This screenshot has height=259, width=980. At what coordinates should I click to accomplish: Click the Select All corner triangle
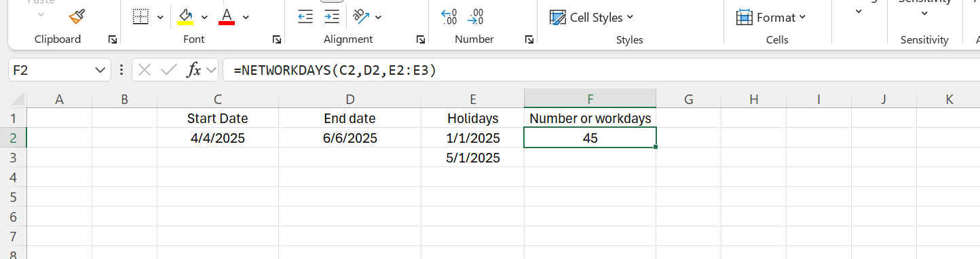pos(17,99)
